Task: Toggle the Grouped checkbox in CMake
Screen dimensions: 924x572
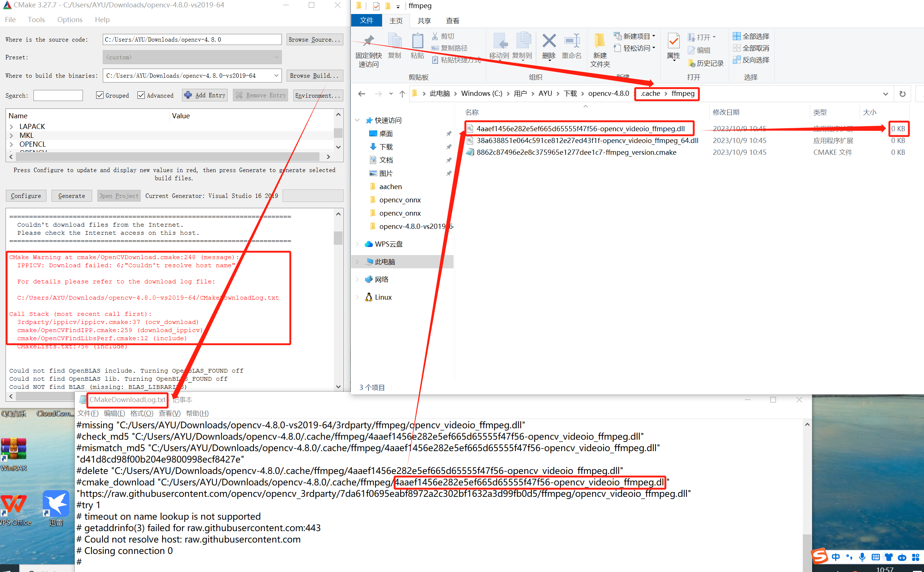Action: [100, 95]
